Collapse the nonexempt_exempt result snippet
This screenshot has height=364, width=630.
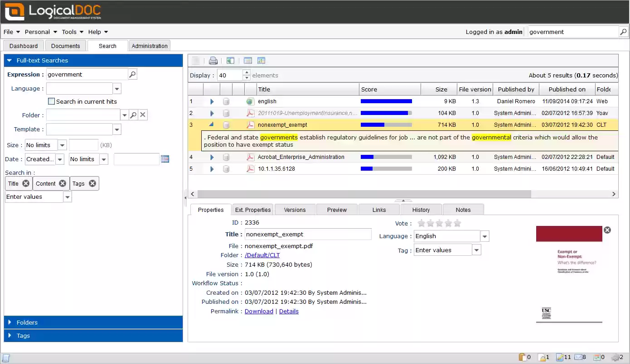pos(212,125)
